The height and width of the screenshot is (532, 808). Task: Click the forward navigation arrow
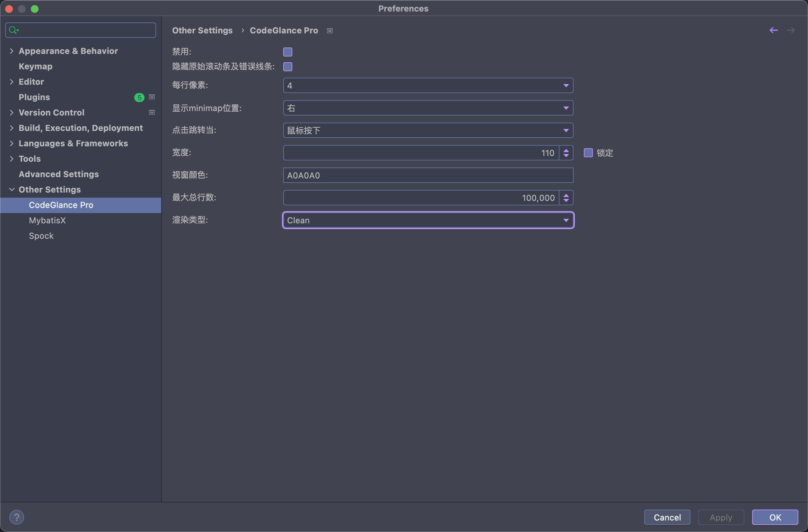[790, 30]
